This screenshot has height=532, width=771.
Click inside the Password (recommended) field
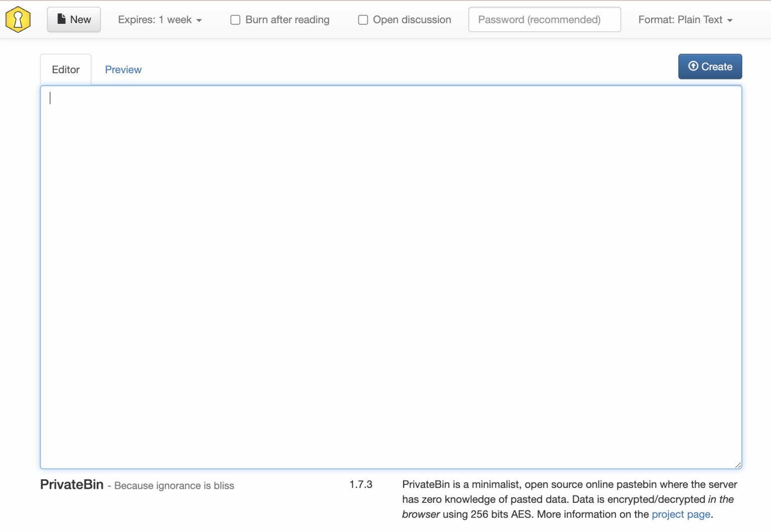pyautogui.click(x=544, y=19)
